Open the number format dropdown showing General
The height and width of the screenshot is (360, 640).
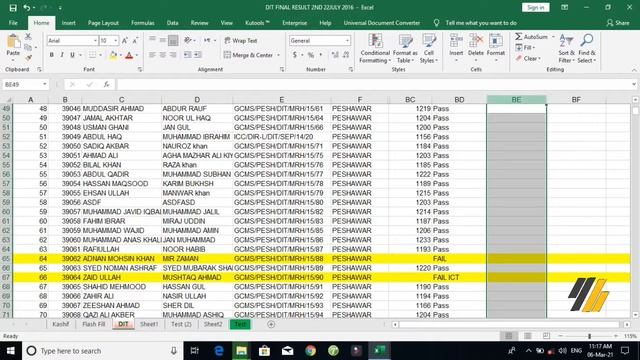347,40
